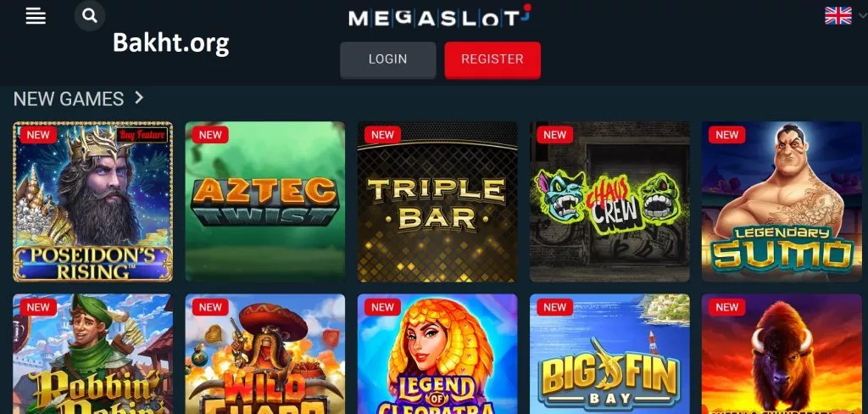Open the NEW GAMES section heading

(69, 98)
